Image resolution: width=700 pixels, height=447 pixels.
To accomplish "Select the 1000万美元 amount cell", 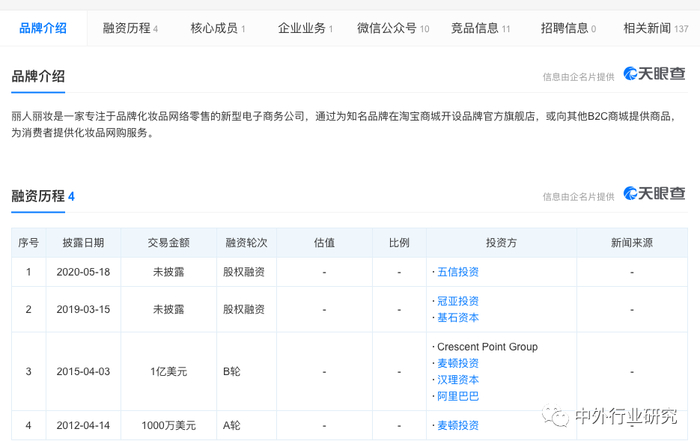I will coord(169,426).
